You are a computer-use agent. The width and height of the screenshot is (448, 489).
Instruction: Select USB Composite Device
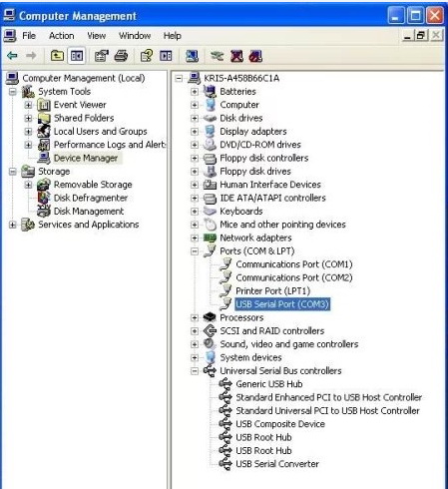coord(280,424)
